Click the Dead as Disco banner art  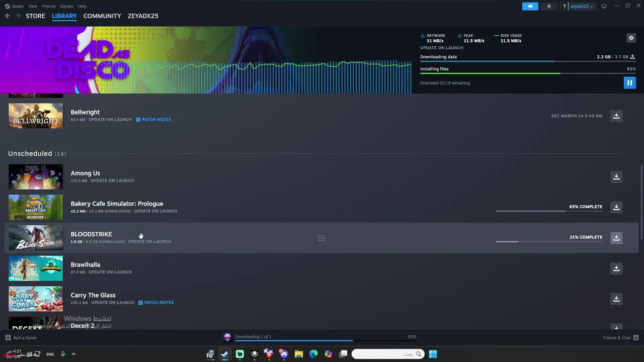(206, 60)
